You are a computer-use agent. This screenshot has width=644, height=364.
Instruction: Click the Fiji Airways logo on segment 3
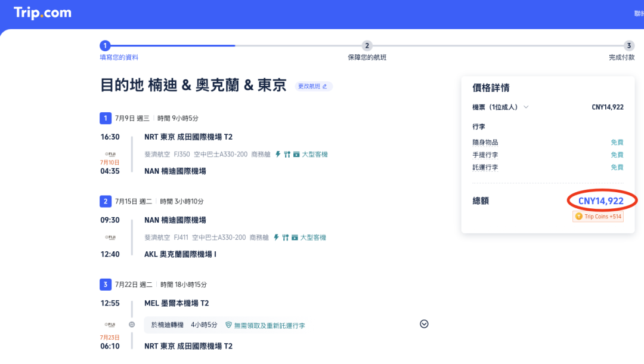110,325
